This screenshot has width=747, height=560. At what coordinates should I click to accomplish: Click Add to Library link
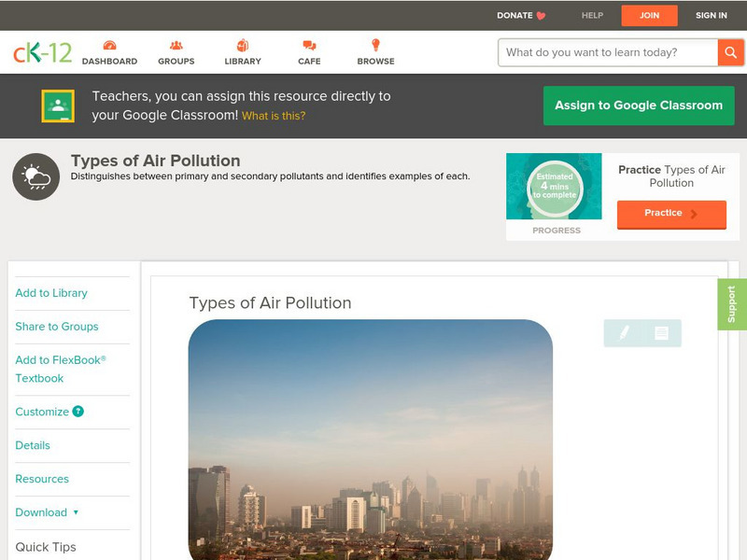51,293
